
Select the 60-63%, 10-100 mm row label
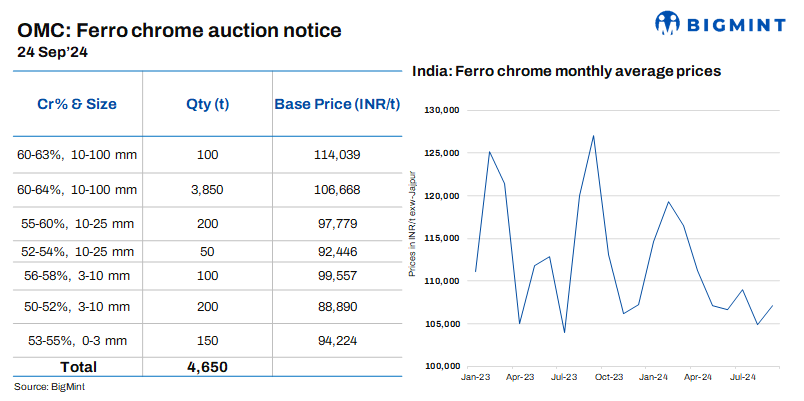[x=77, y=155]
